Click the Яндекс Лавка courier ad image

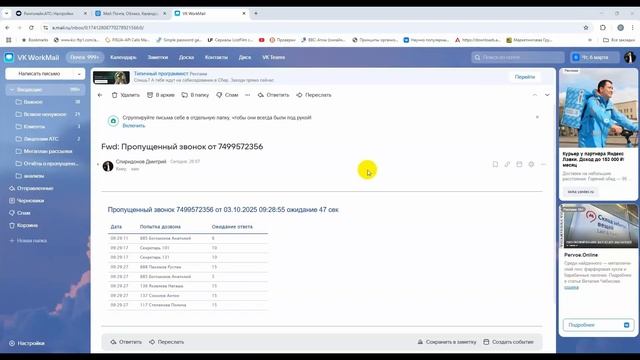598,108
